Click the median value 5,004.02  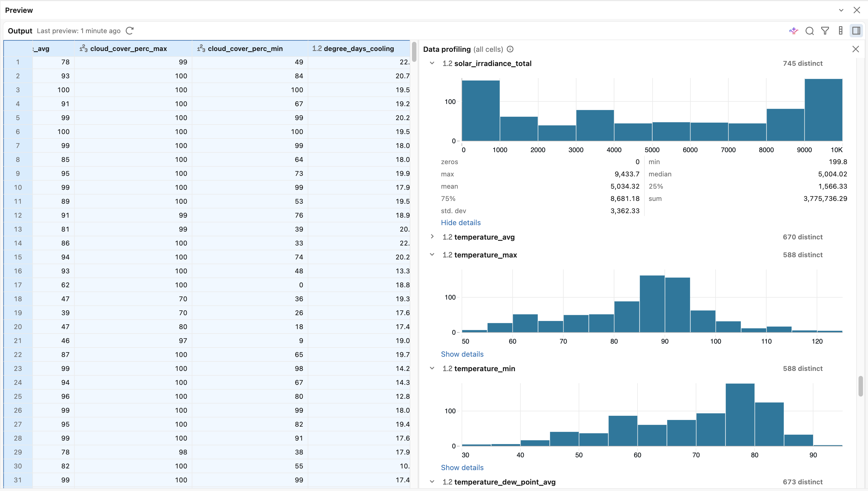coord(833,174)
